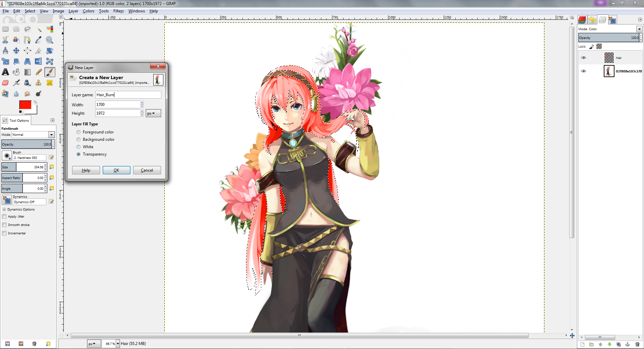This screenshot has width=644, height=349.
Task: Open the px unit dropdown in New Layer dialog
Action: [x=153, y=113]
